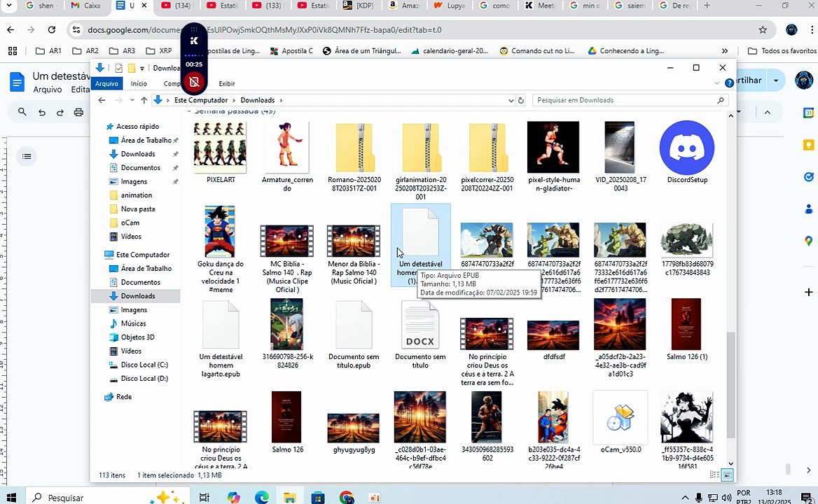This screenshot has height=504, width=818.
Task: Open the Comando cut no Li... bookmark
Action: pos(536,50)
